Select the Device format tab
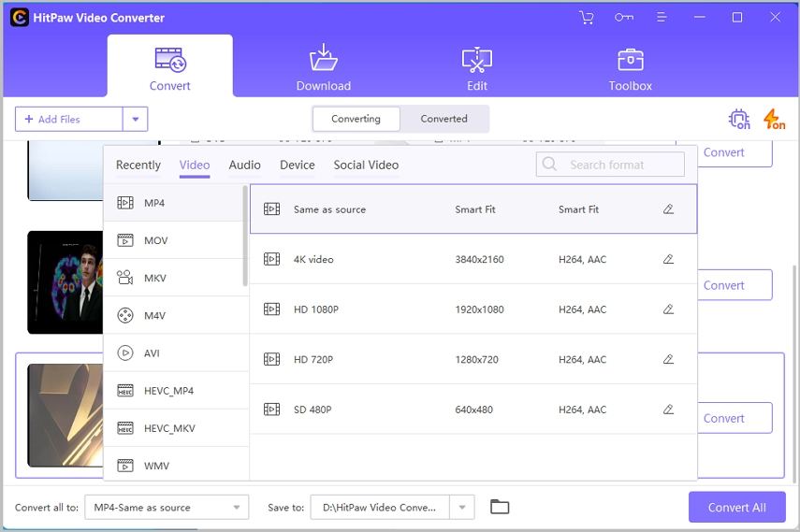 pos(298,165)
